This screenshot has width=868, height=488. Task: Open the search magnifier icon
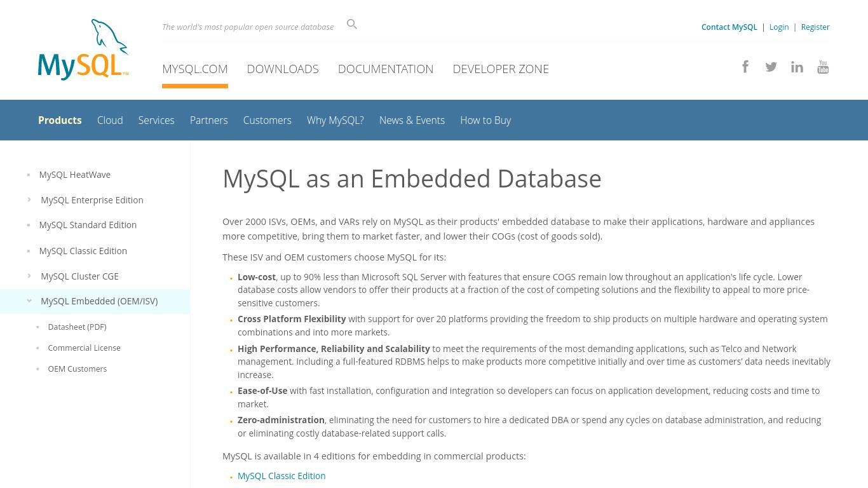[352, 24]
